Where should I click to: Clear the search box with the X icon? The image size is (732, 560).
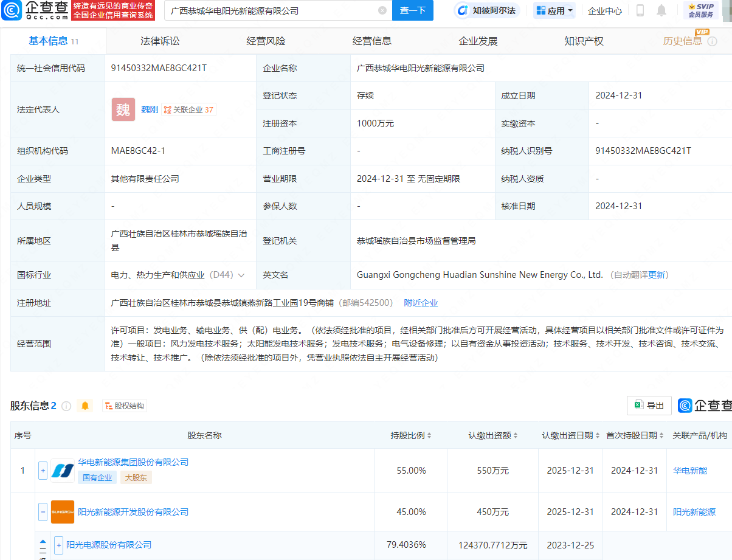(382, 10)
